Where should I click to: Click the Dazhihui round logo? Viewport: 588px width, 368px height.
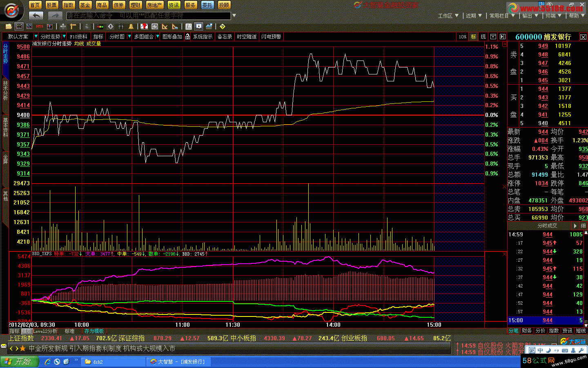coord(12,10)
